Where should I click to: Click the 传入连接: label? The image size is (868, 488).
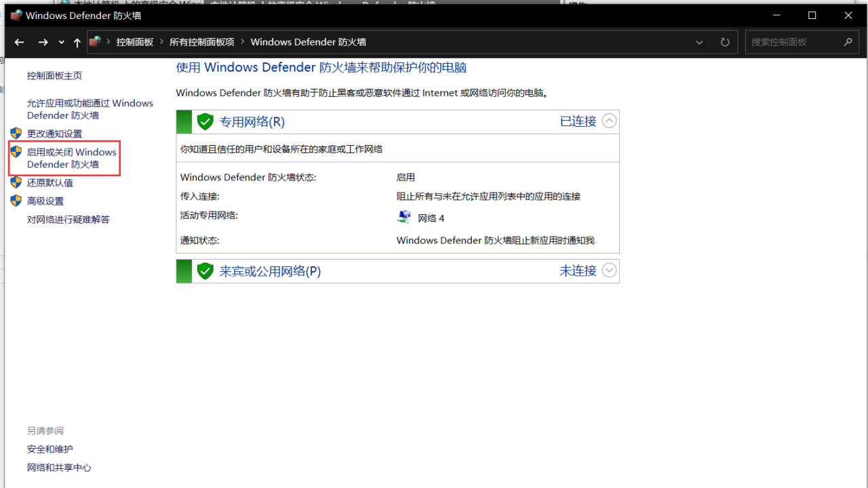pyautogui.click(x=200, y=196)
